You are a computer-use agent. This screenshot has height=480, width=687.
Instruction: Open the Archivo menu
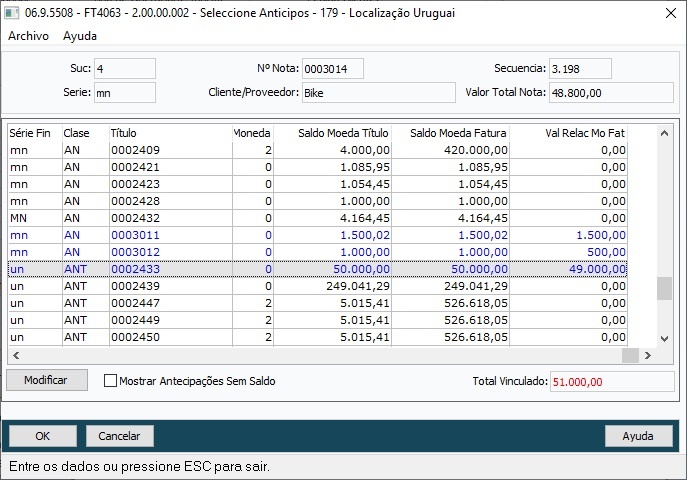(x=28, y=36)
